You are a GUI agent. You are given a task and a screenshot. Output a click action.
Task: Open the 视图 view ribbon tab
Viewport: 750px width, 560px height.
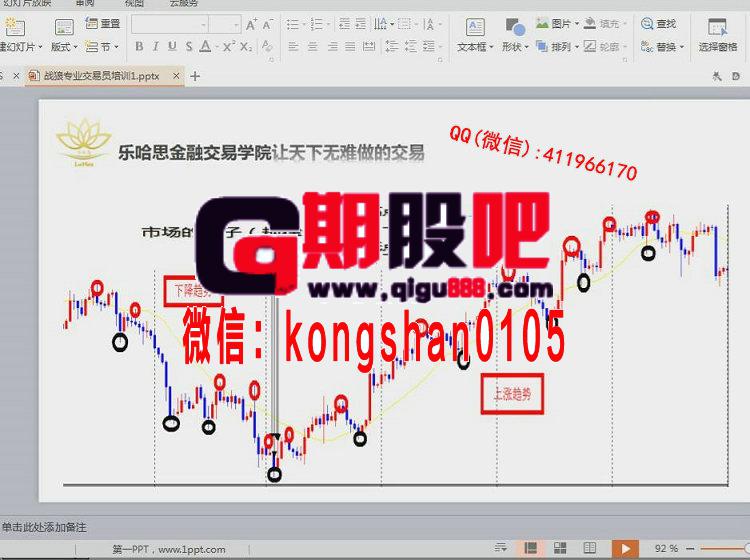pos(134,3)
